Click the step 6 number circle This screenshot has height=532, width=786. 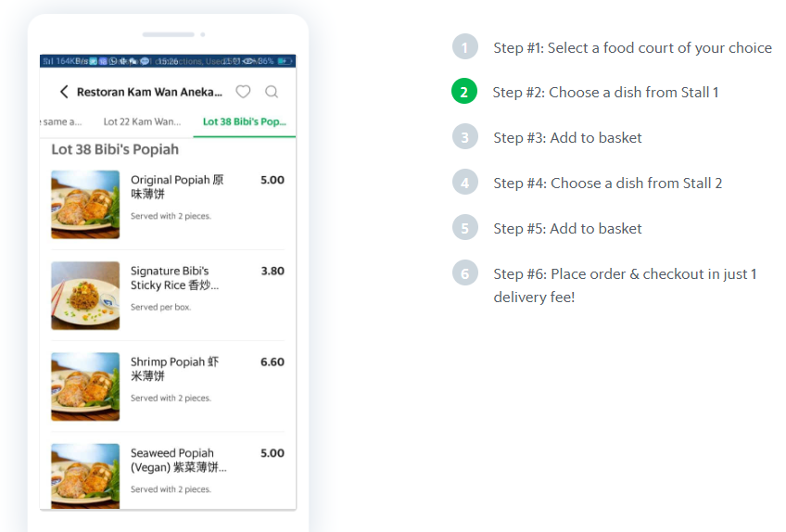pos(464,273)
